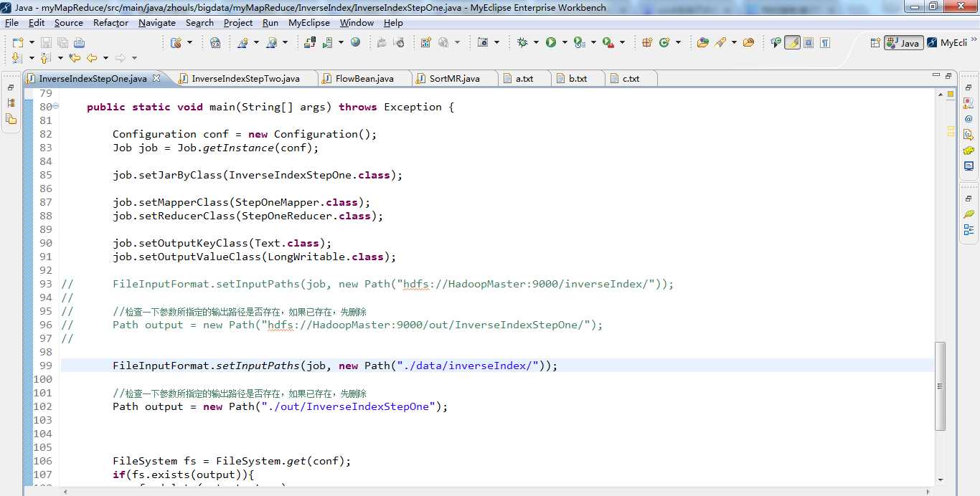Click the vertical editor scrollbar thumb
This screenshot has width=980, height=496.
point(940,386)
